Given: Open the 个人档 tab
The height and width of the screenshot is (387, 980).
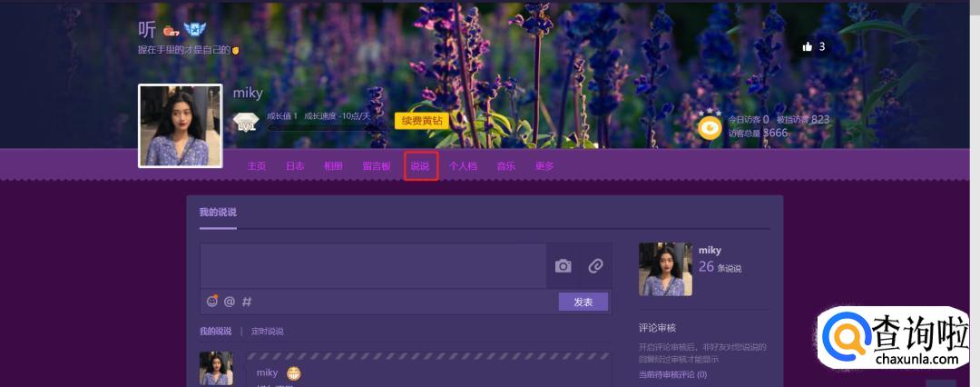Looking at the screenshot, I should click(x=463, y=166).
